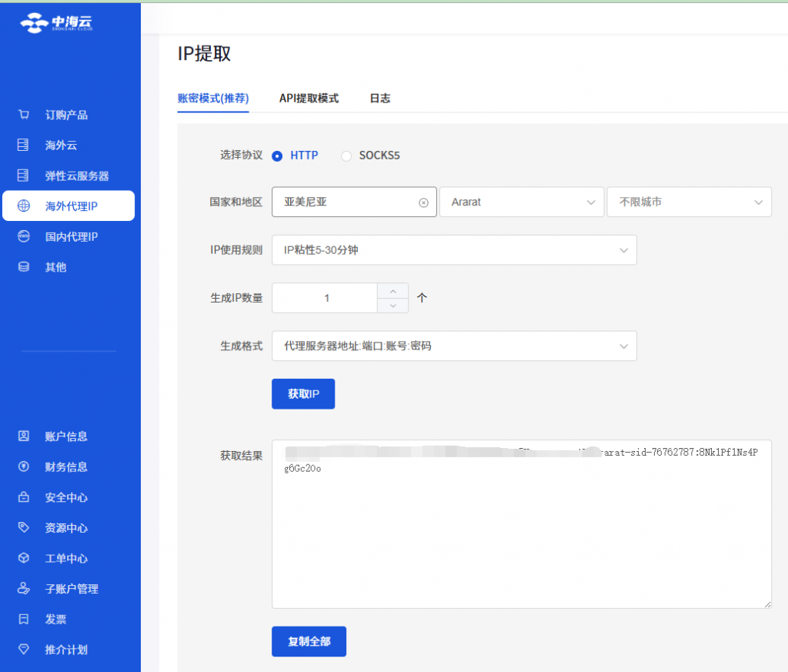Open the 日志 tab

(380, 99)
